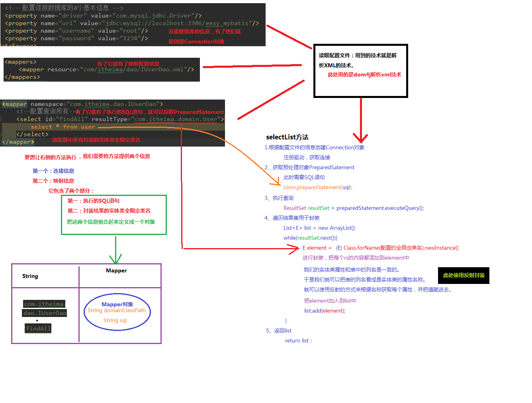Click '第一：执行的SQL语句' in green box
Viewport: 532px width, 403px height.
click(x=94, y=201)
